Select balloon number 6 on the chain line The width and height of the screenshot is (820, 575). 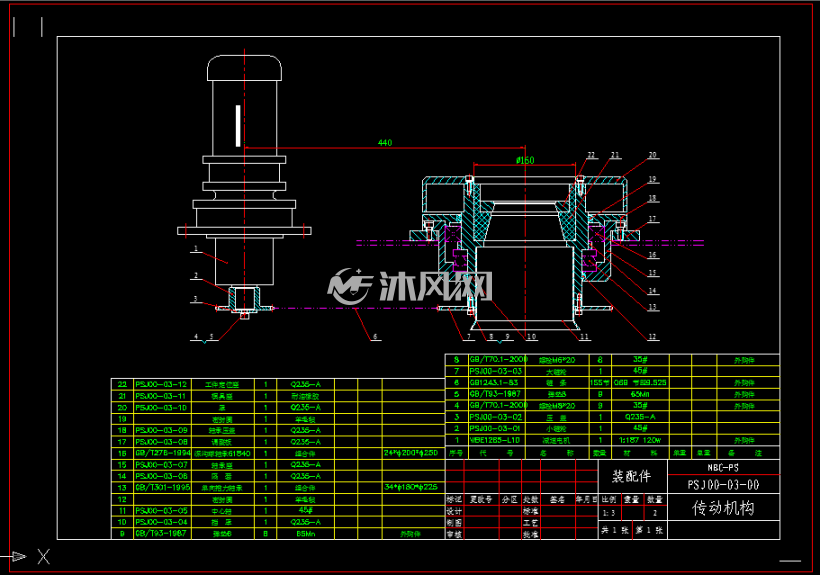[x=375, y=337]
